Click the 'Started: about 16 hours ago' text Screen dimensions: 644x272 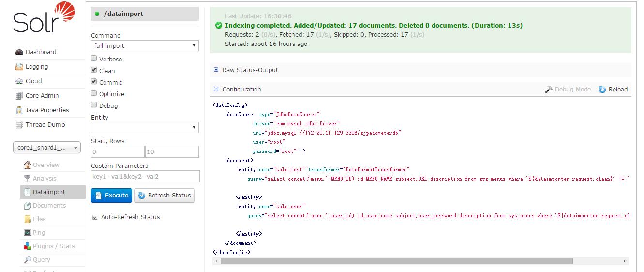click(x=266, y=44)
